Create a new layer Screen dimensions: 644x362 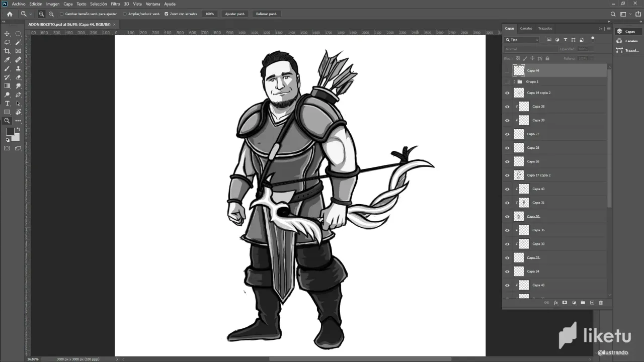click(x=592, y=303)
